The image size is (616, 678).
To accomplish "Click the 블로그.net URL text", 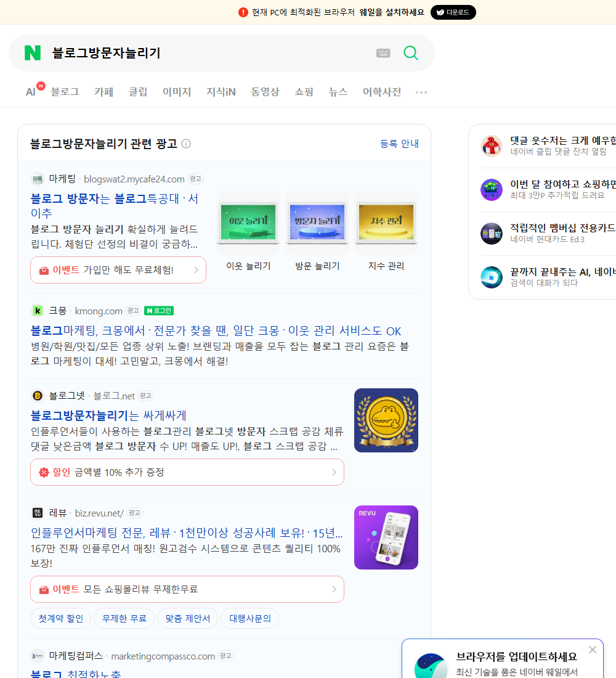I will pos(114,396).
